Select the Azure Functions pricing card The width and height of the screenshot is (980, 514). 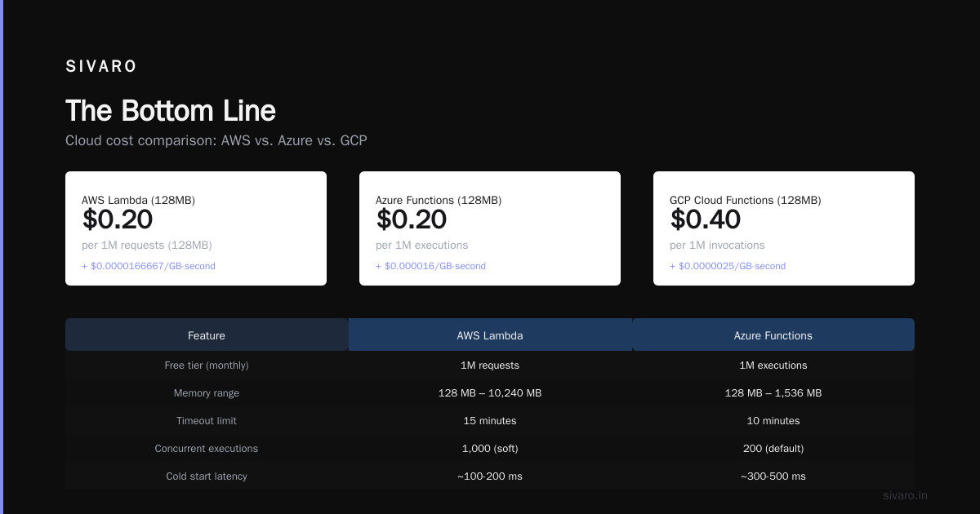tap(490, 228)
